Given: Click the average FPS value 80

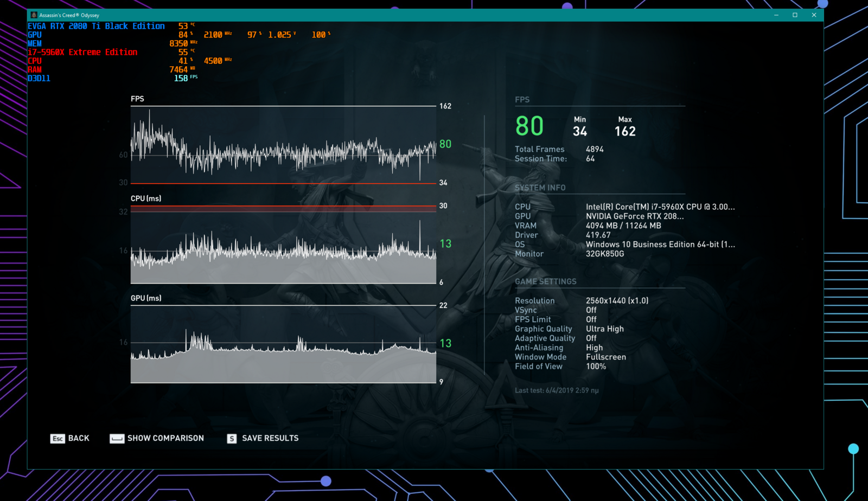Looking at the screenshot, I should pyautogui.click(x=529, y=126).
